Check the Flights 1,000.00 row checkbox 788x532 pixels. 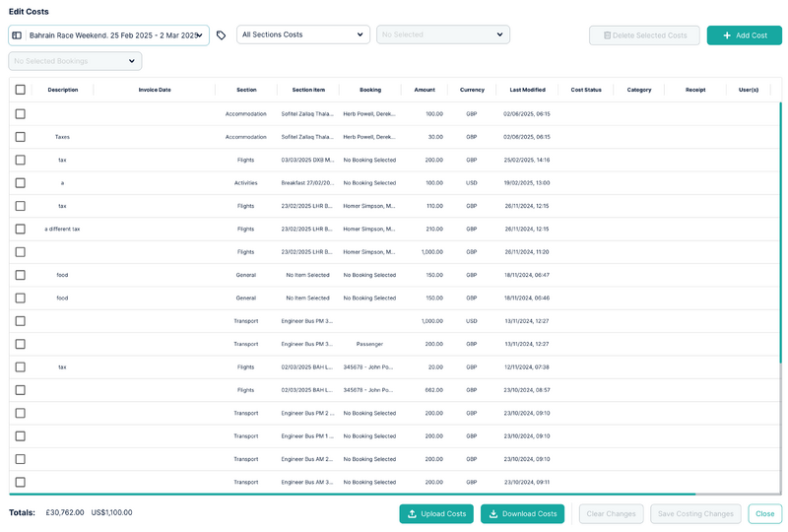coord(20,252)
